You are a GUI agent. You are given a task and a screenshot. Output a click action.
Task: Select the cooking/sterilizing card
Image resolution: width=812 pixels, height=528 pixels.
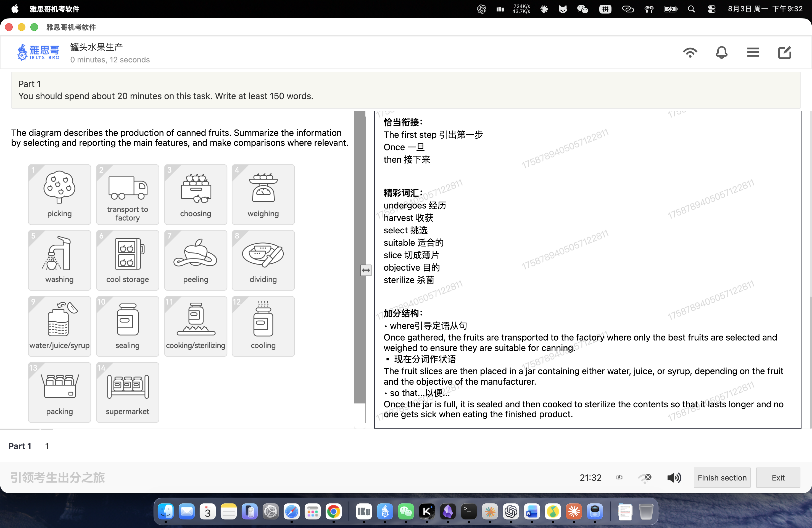click(x=196, y=326)
